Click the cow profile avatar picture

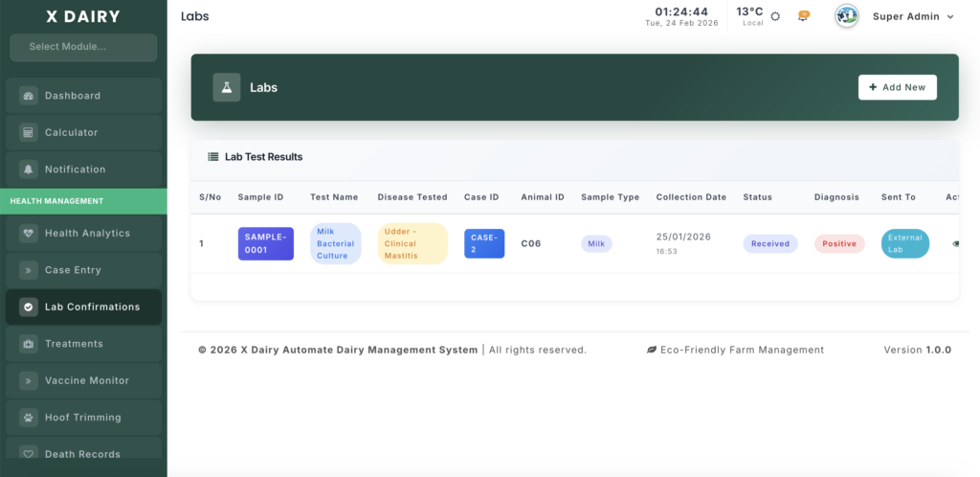[846, 16]
